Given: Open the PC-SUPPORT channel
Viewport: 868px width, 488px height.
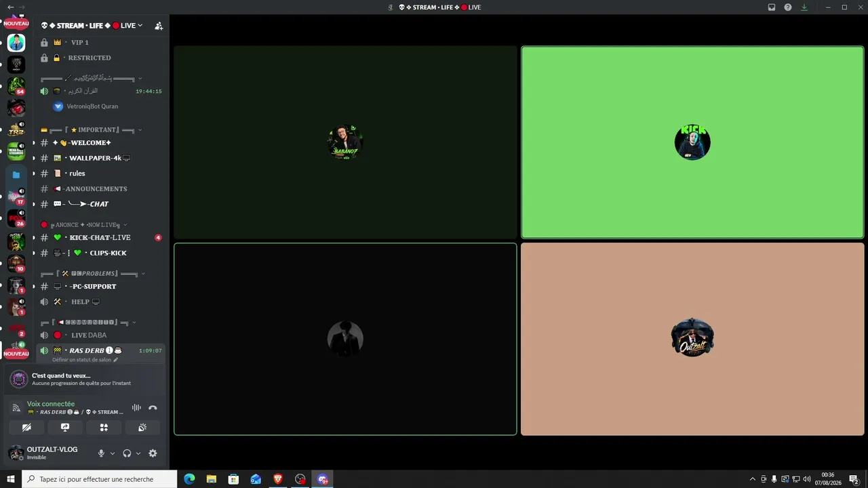Looking at the screenshot, I should pos(100,287).
